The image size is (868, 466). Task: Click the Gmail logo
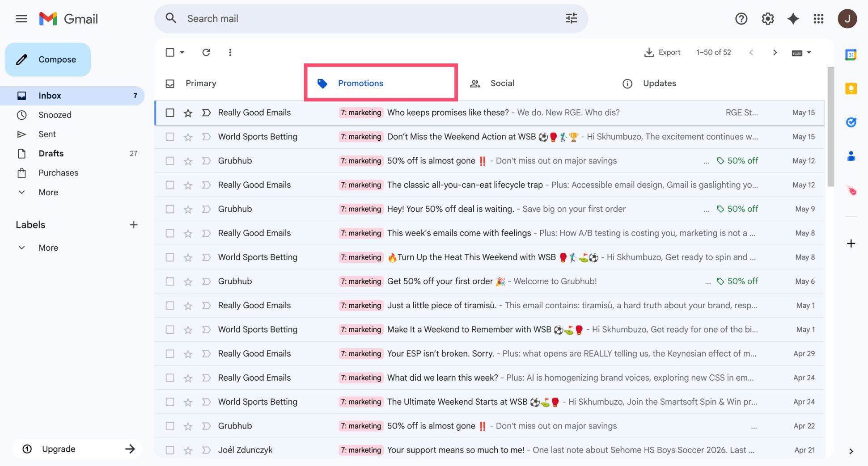coord(68,19)
